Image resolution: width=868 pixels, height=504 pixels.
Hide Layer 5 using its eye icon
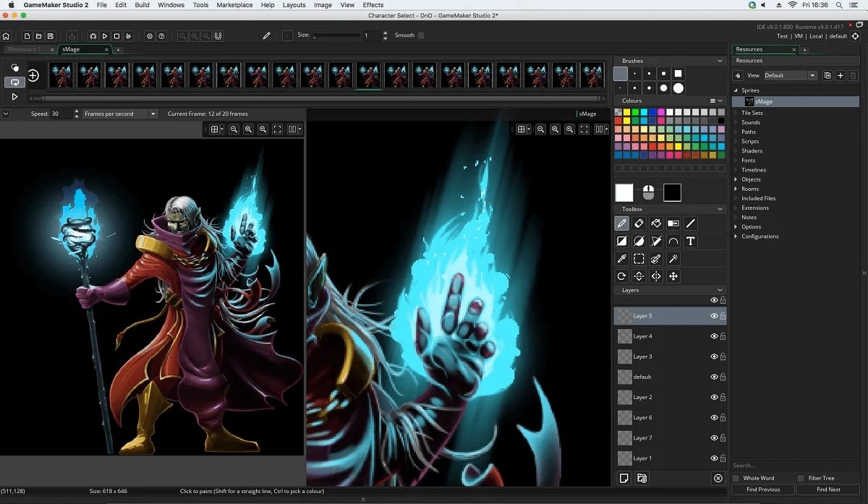(x=714, y=316)
